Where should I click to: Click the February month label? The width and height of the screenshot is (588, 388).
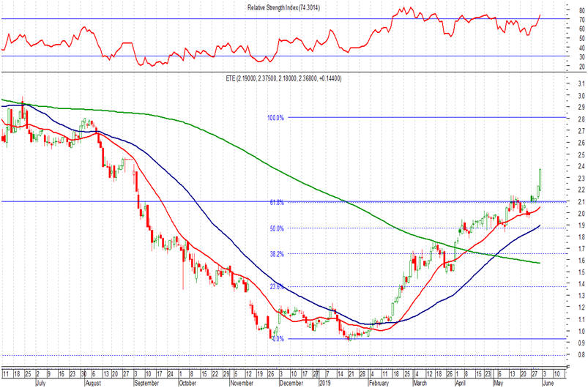click(379, 383)
